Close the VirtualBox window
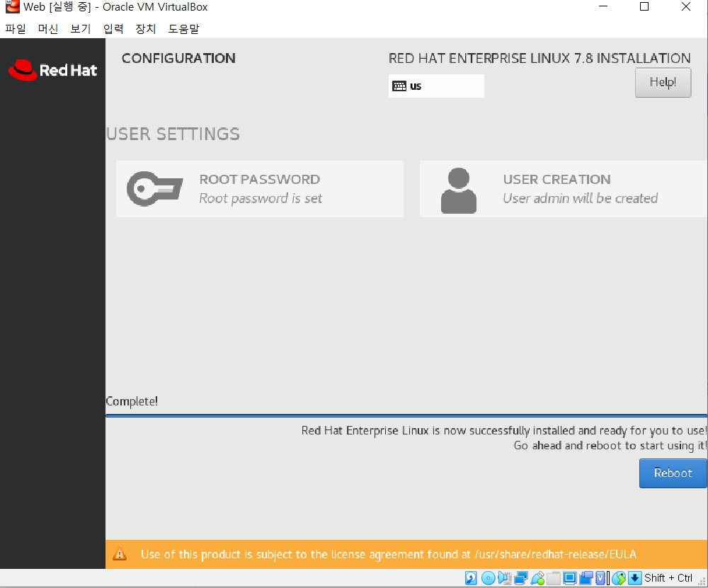 click(x=686, y=7)
